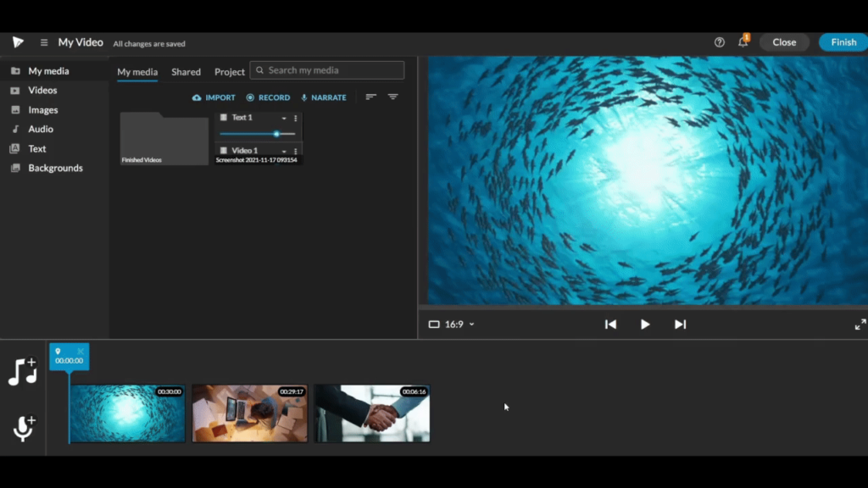Click the Screenshot 2021-11-17 093154 label
Image resolution: width=868 pixels, height=488 pixels.
point(256,160)
